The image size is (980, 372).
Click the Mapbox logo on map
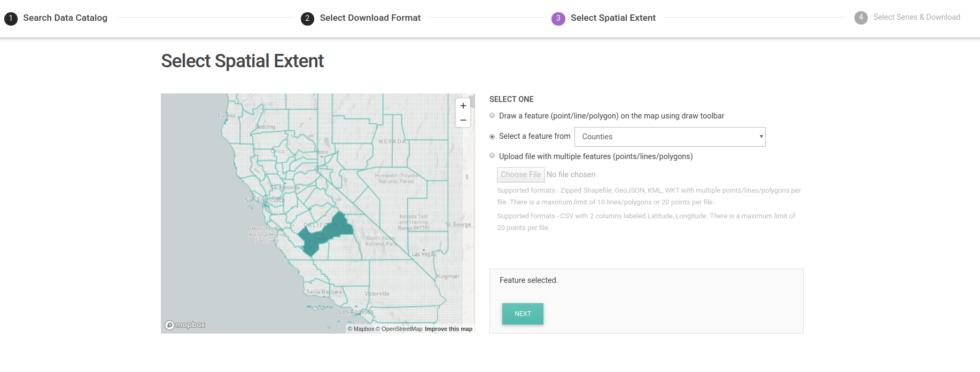pos(185,325)
